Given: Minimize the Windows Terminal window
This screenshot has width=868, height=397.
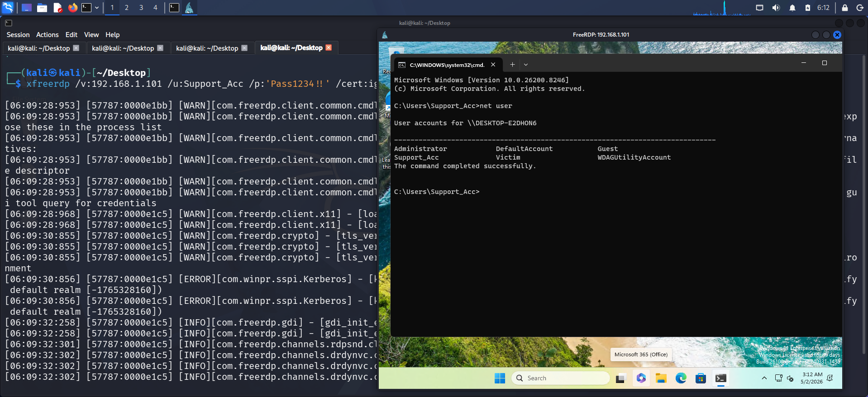Looking at the screenshot, I should coord(804,63).
